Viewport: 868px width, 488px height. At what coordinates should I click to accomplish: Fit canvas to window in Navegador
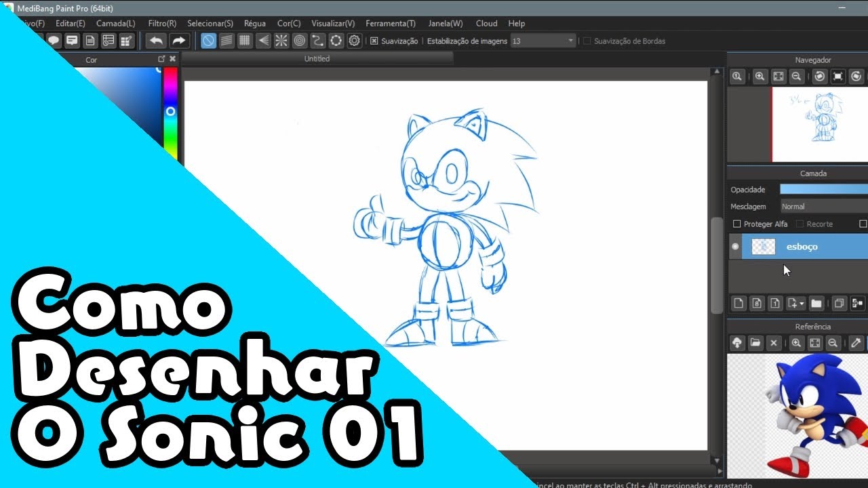pos(778,77)
